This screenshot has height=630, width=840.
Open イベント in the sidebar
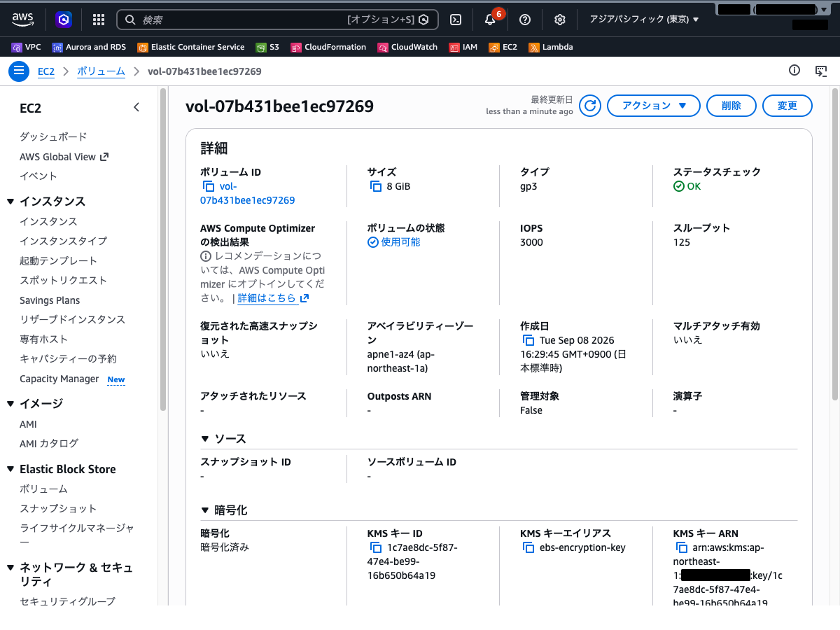[x=38, y=176]
